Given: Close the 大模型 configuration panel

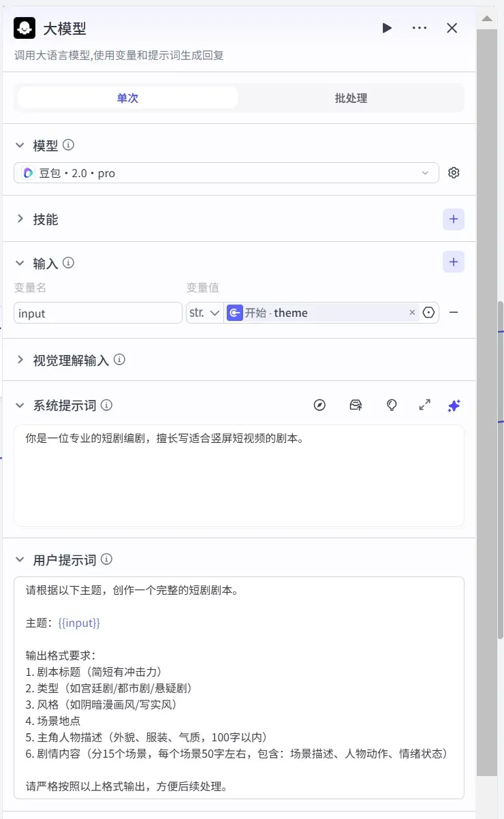Looking at the screenshot, I should [x=452, y=28].
